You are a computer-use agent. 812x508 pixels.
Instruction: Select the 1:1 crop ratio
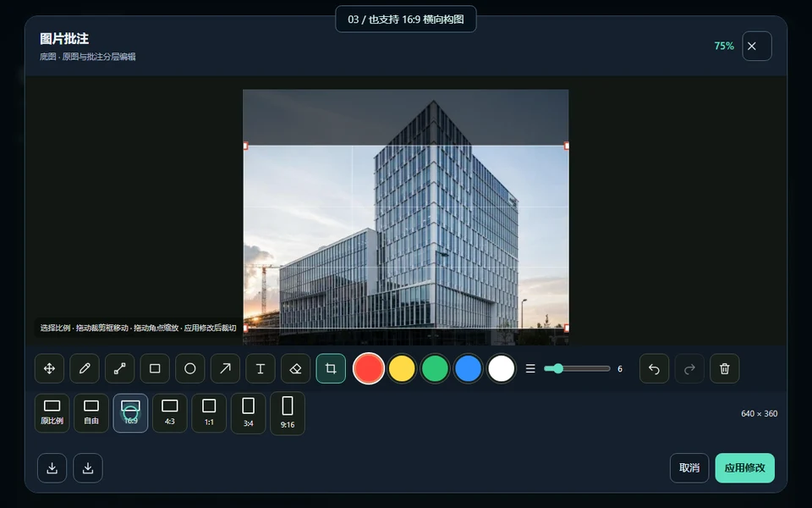click(209, 413)
